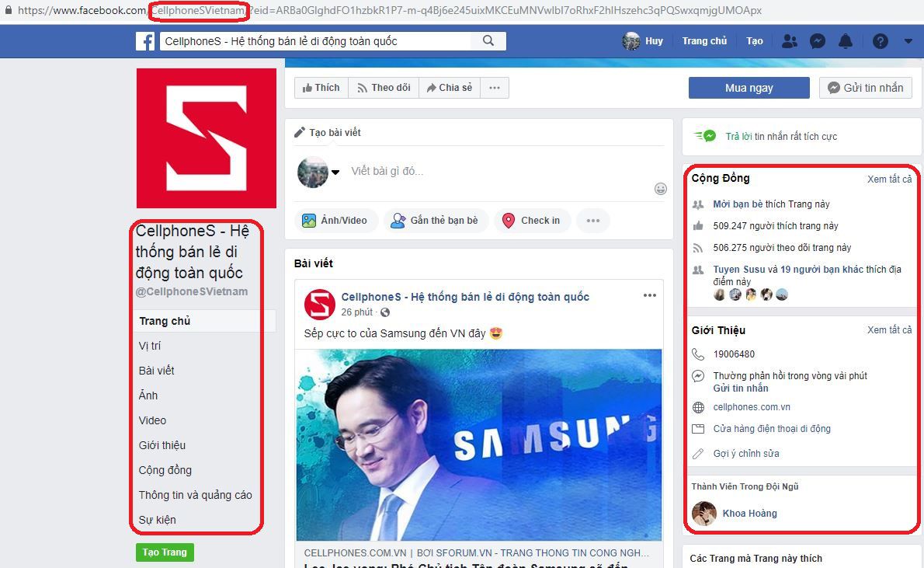Click 19 người bạn khác link

tap(822, 269)
